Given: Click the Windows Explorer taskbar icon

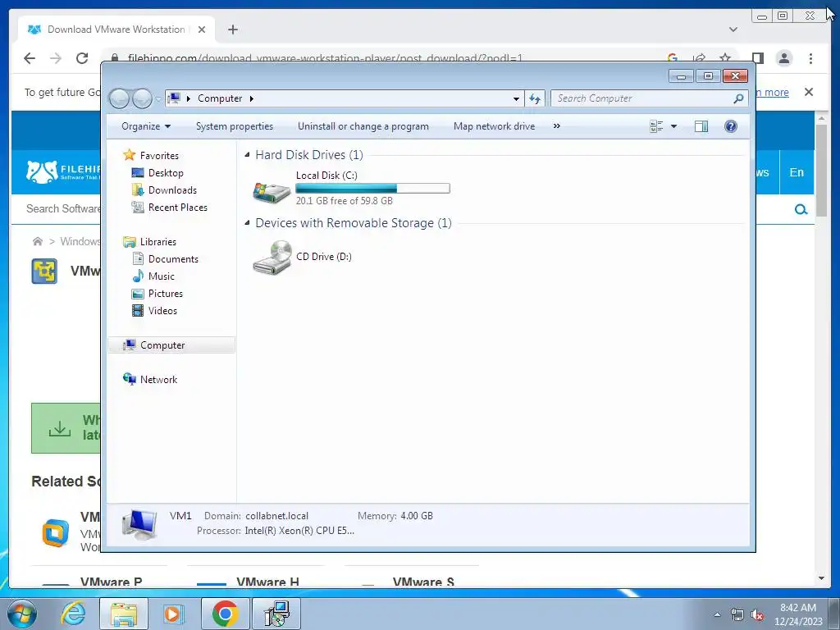Looking at the screenshot, I should (x=124, y=614).
